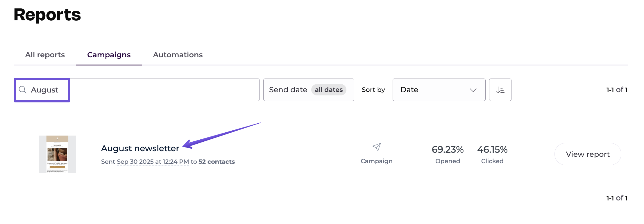This screenshot has height=224, width=644.
Task: Open the August newsletter report
Action: tap(140, 148)
